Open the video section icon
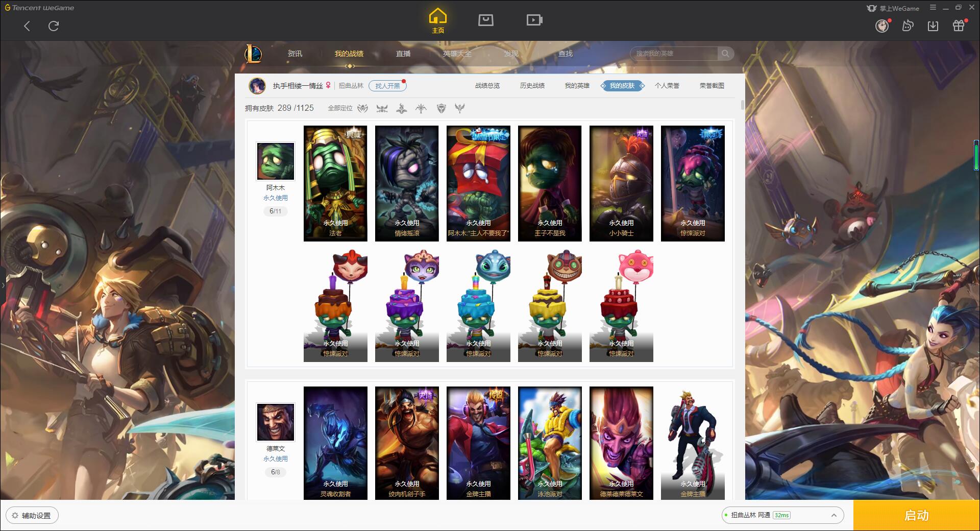Screen dimensions: 980x531 (534, 20)
